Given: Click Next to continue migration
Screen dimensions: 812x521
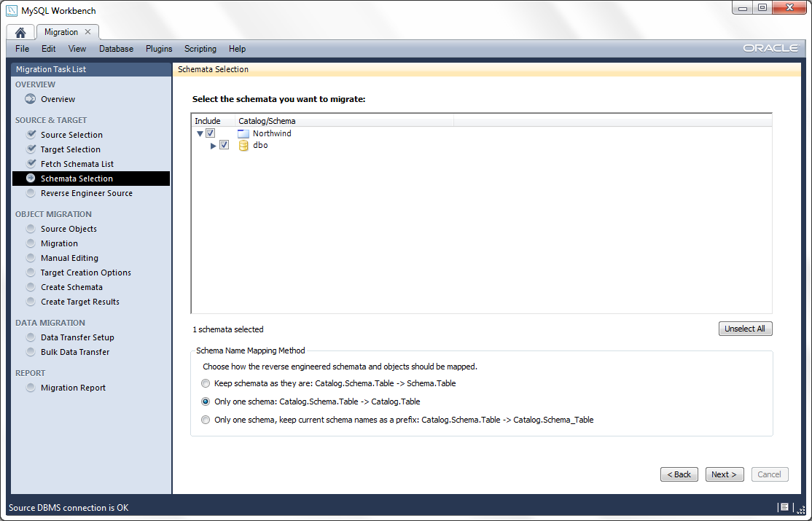Looking at the screenshot, I should pyautogui.click(x=724, y=474).
